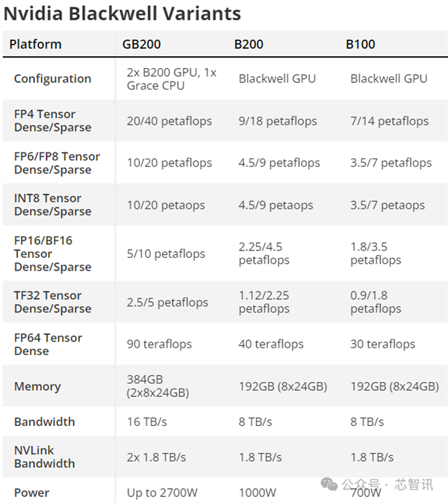Click the B200 column header
Image resolution: width=448 pixels, height=503 pixels.
click(249, 44)
